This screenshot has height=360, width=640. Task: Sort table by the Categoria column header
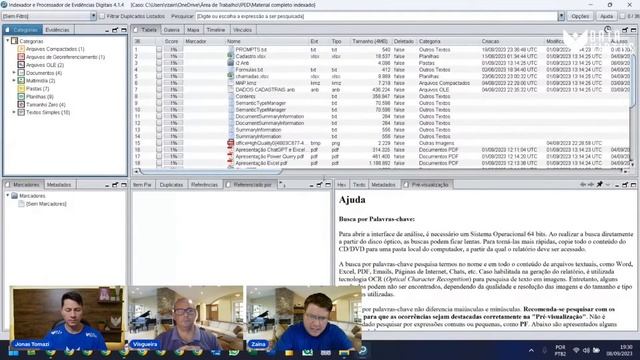[448, 41]
